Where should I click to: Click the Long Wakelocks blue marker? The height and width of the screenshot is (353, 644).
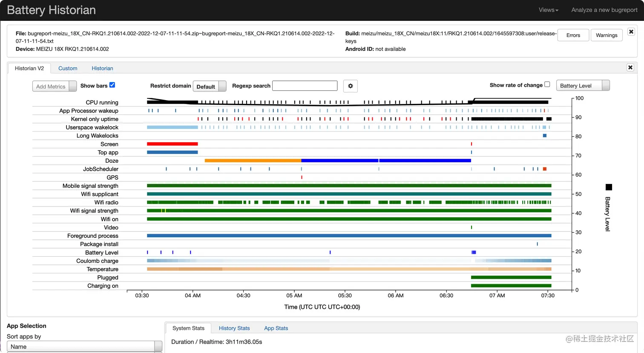545,135
